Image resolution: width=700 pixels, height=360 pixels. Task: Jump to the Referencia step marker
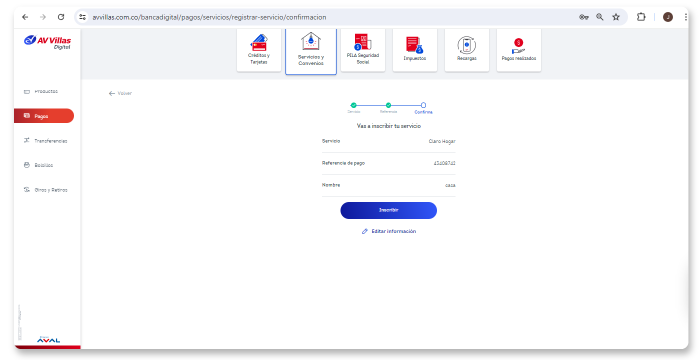point(388,105)
